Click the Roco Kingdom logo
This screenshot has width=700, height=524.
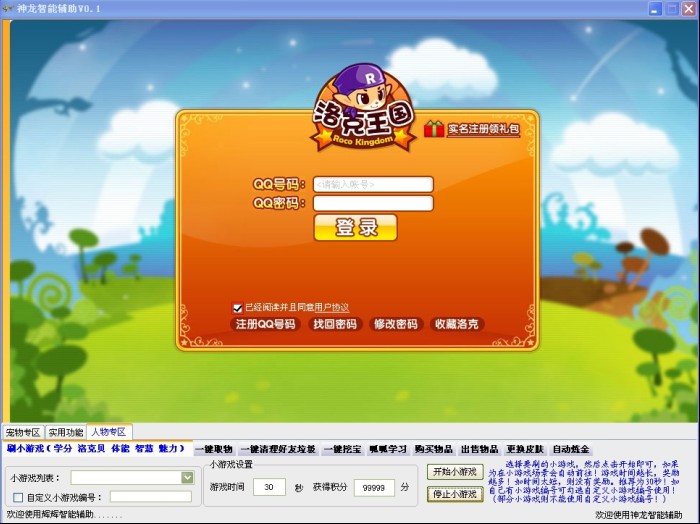point(363,109)
